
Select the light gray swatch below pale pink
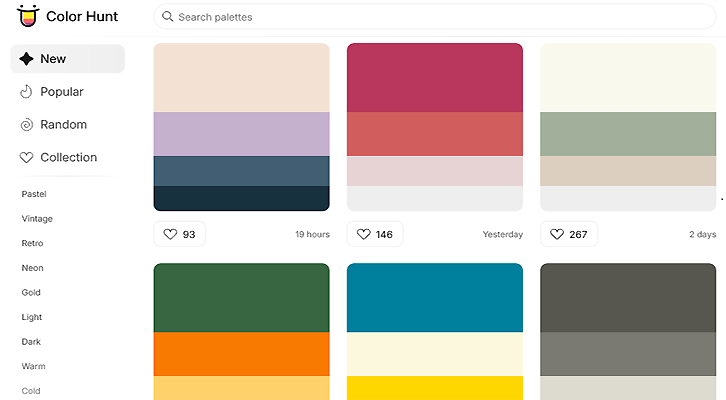(x=435, y=198)
